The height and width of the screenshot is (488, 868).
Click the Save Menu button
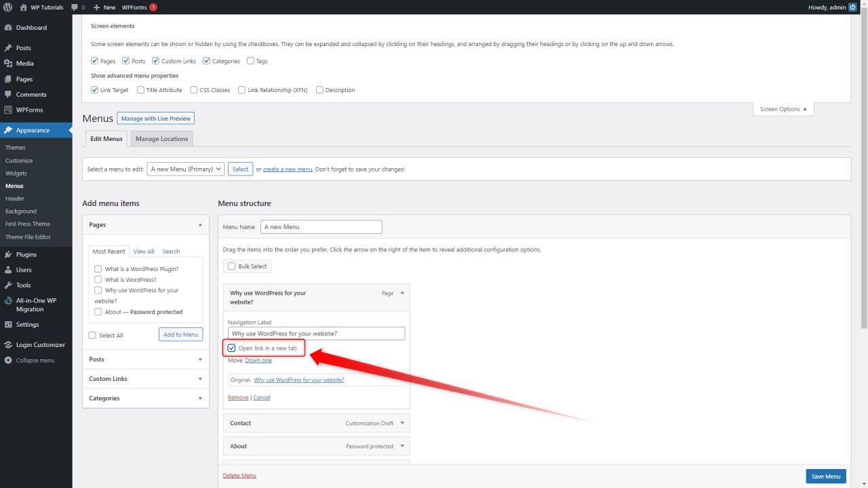(826, 476)
